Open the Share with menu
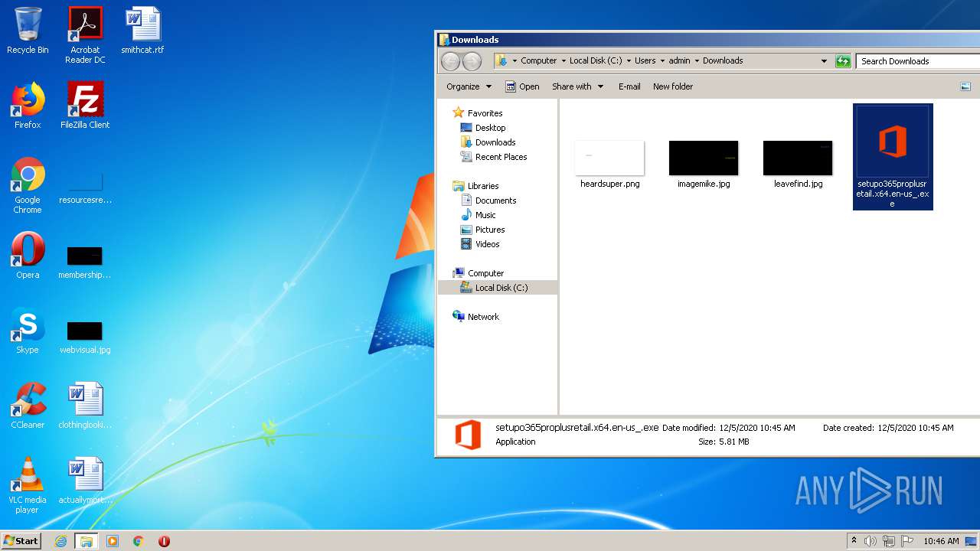This screenshot has height=551, width=980. (578, 86)
